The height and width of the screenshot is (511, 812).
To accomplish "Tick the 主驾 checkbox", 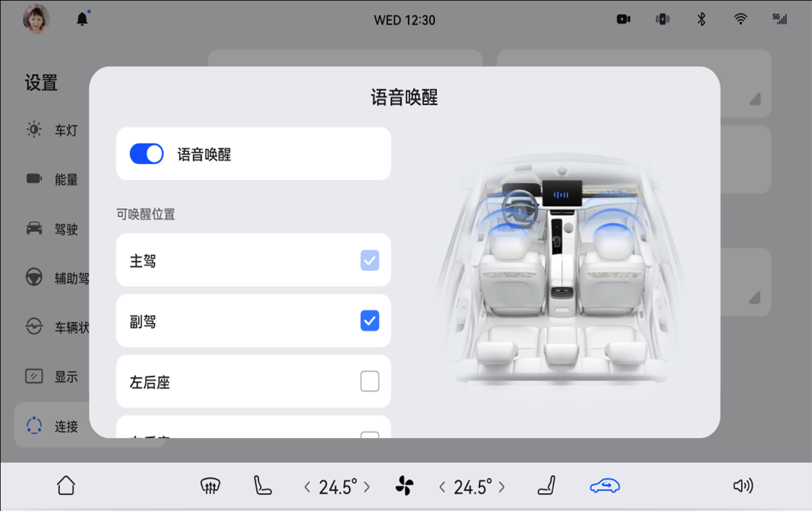I will (x=369, y=260).
